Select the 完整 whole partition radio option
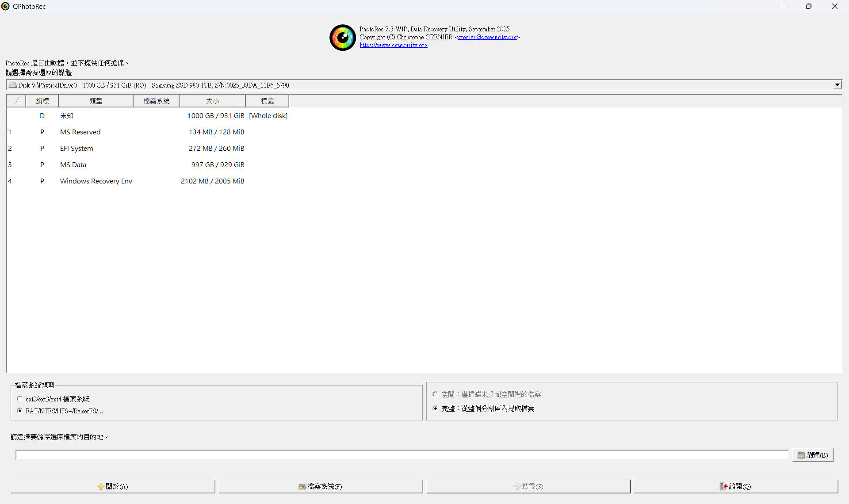 435,408
